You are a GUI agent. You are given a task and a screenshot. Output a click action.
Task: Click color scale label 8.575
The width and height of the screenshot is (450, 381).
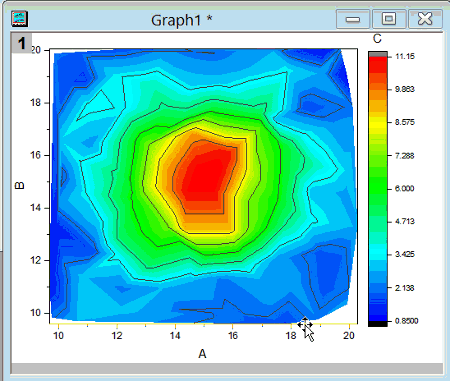click(405, 122)
